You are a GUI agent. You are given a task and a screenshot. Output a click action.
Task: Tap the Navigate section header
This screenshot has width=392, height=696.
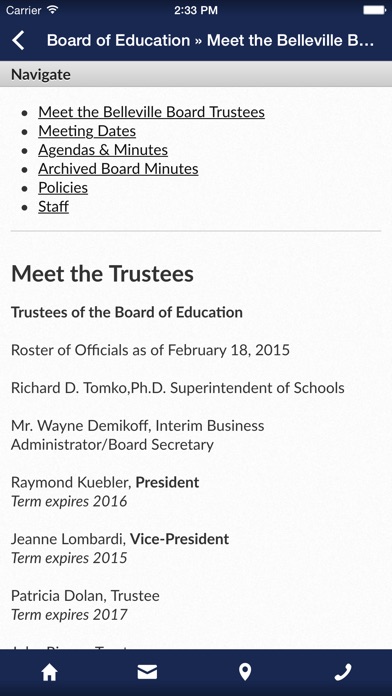click(196, 74)
